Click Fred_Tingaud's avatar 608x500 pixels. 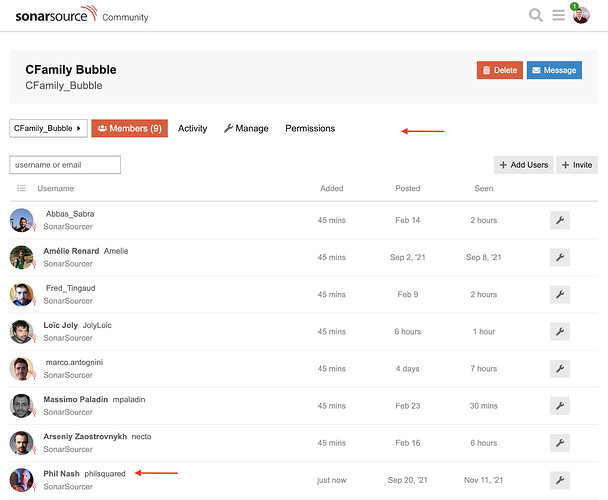(22, 294)
